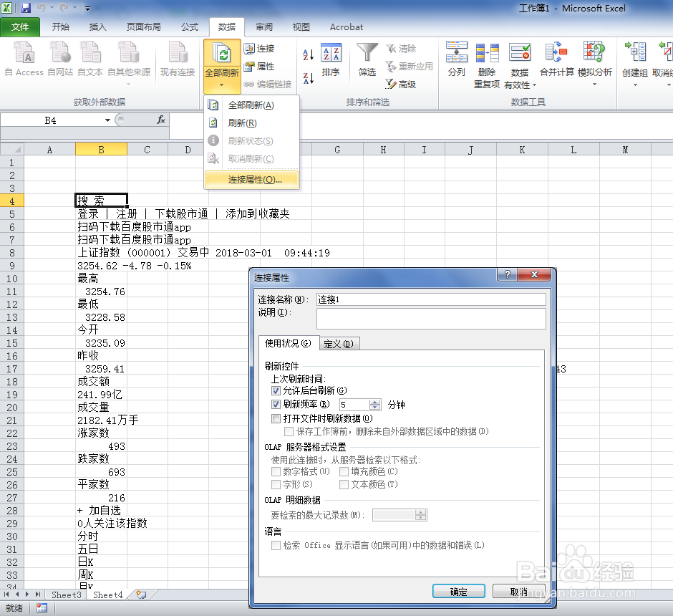Select 刷新(R) menu item
Screen dimensions: 673x616
point(251,123)
